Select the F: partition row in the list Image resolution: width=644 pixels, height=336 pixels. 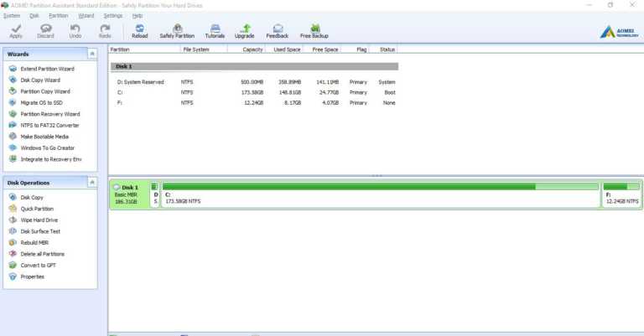(254, 103)
